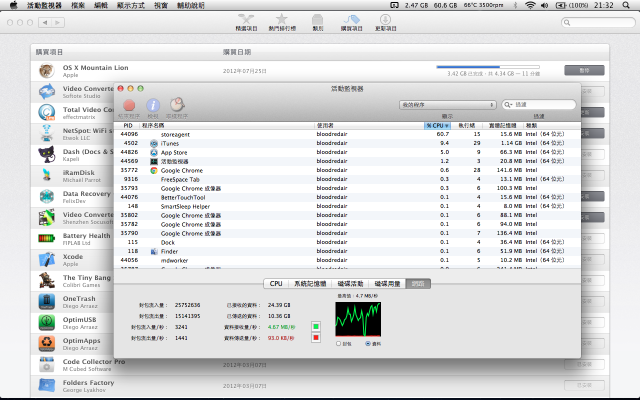Click the Data Recovery app icon

[47, 196]
